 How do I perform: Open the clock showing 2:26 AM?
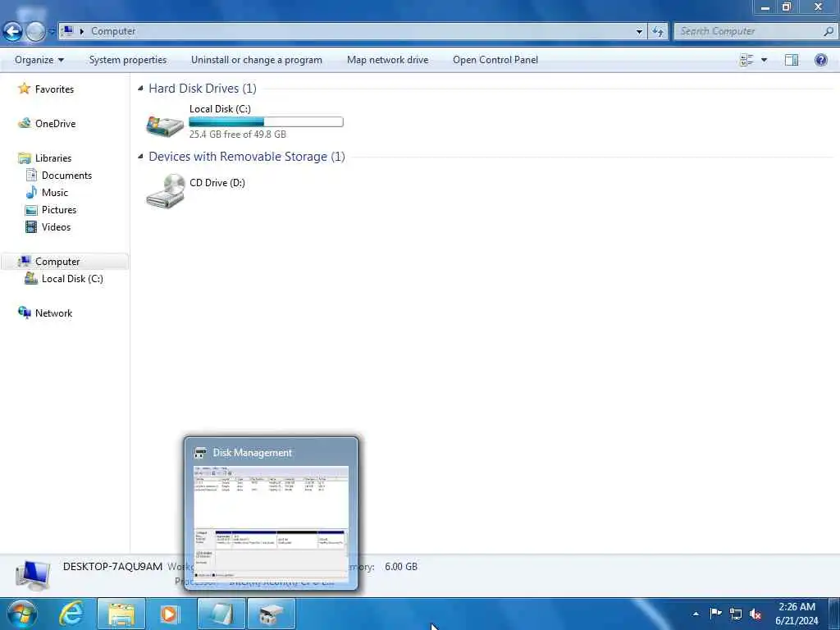[x=797, y=614]
